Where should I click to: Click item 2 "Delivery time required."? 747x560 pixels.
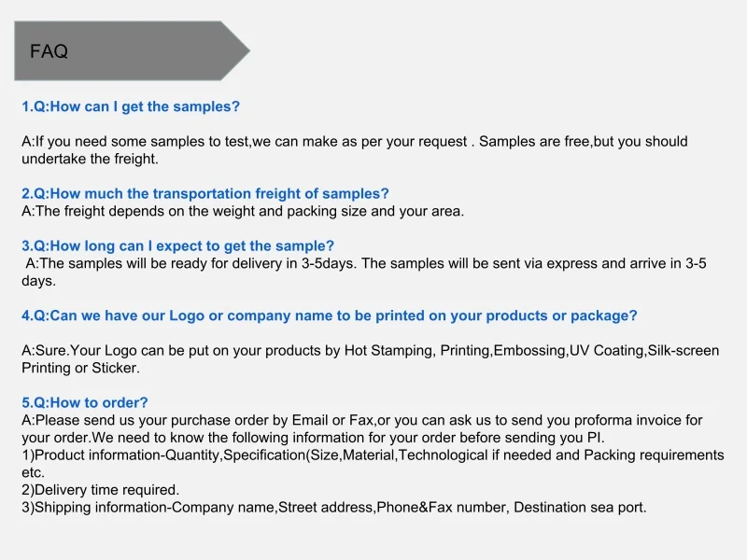(x=100, y=489)
